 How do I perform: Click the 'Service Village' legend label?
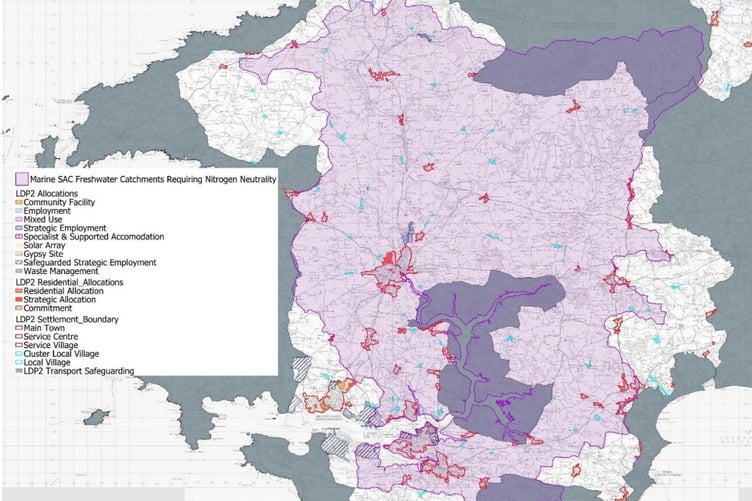point(51,345)
